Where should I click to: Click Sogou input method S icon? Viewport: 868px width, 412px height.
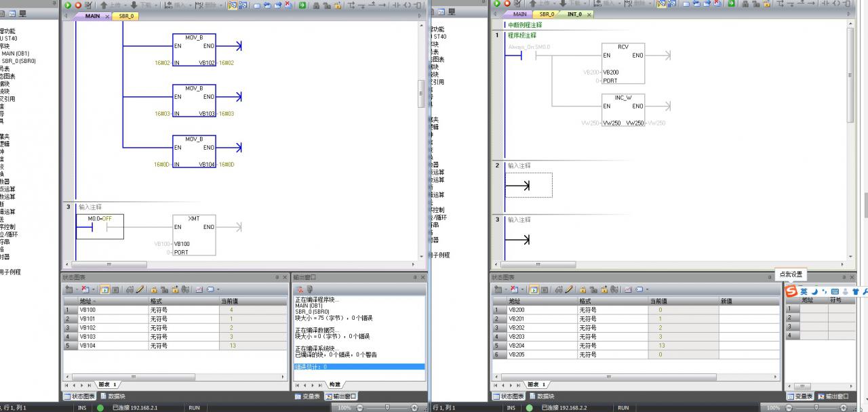[791, 291]
